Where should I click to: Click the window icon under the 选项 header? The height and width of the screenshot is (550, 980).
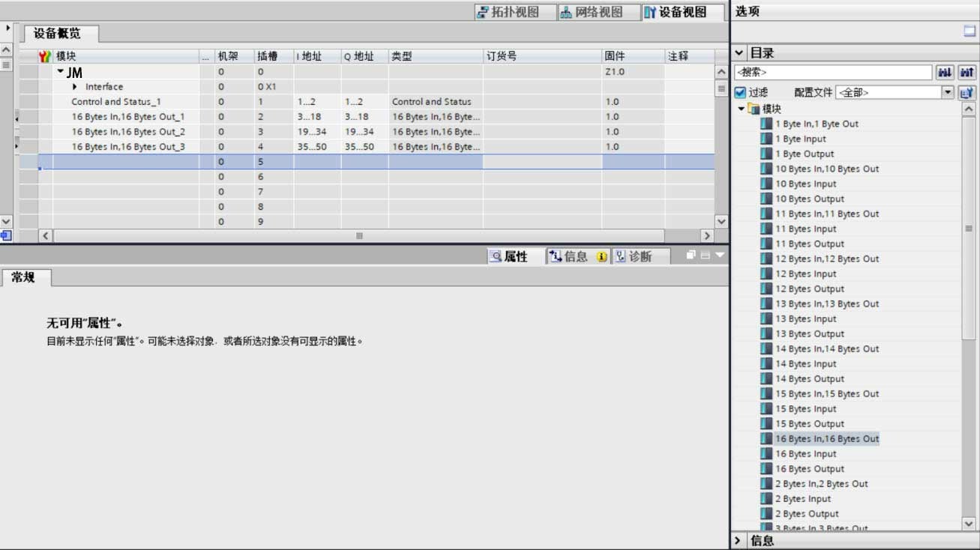tap(970, 31)
